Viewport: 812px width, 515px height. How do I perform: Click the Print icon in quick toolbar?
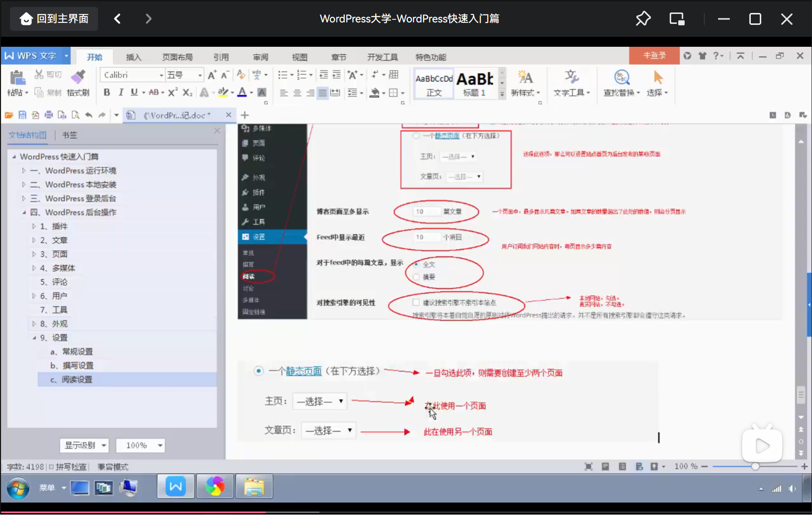tap(49, 115)
